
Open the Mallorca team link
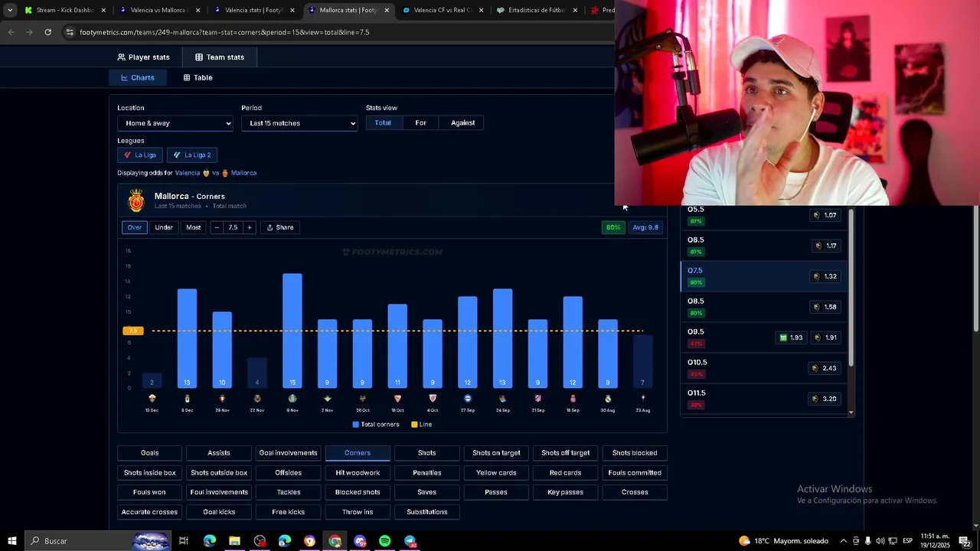tap(243, 173)
